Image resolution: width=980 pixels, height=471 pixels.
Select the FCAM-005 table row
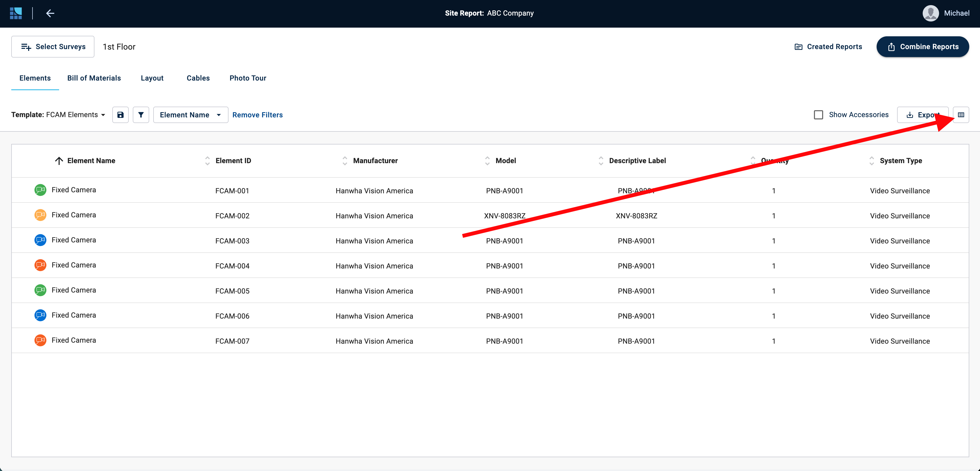[x=490, y=290]
